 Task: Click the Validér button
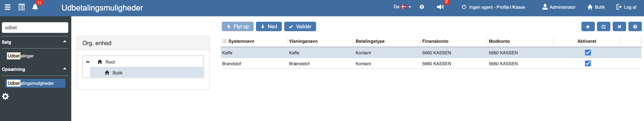(x=300, y=26)
